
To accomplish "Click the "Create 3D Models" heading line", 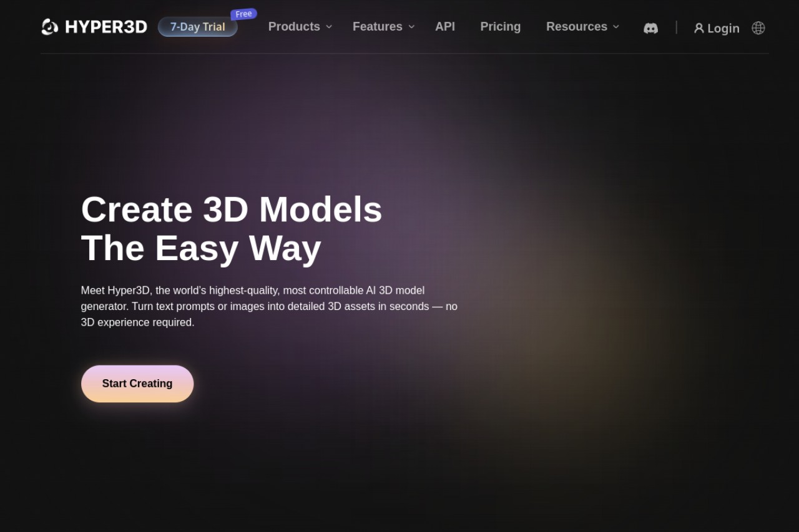I will coord(232,210).
